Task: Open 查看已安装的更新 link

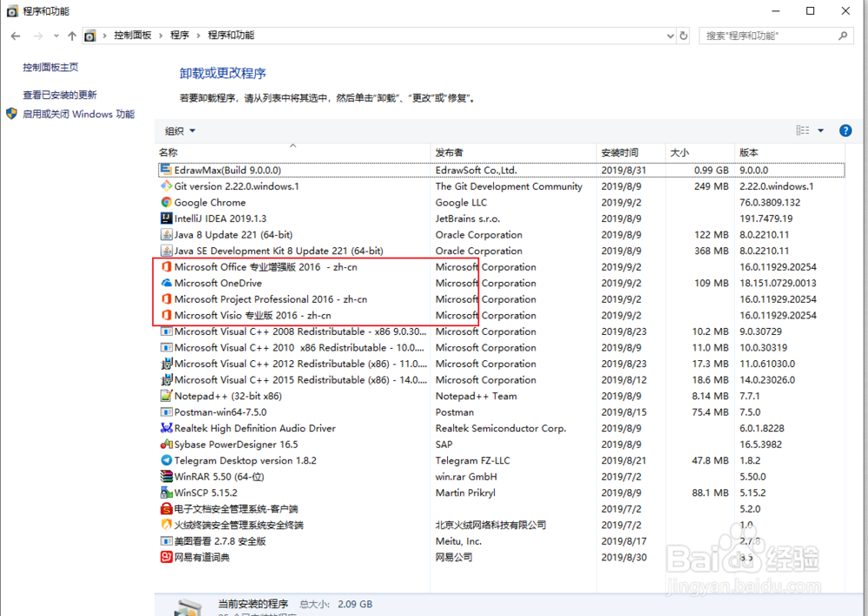Action: [x=60, y=95]
